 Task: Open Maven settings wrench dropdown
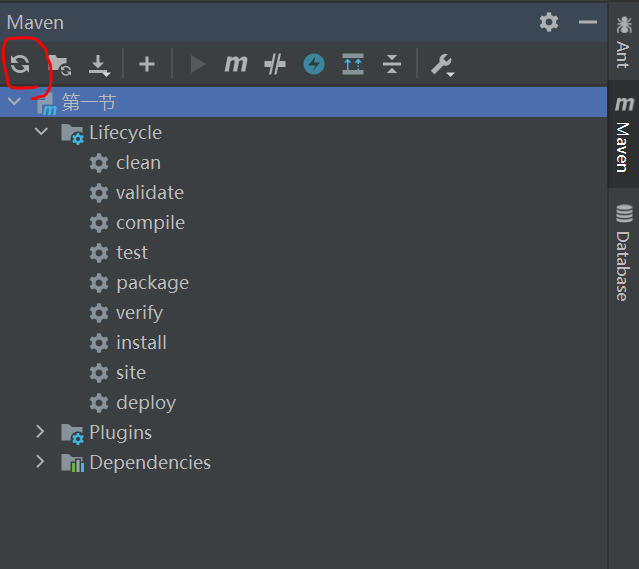(x=443, y=65)
